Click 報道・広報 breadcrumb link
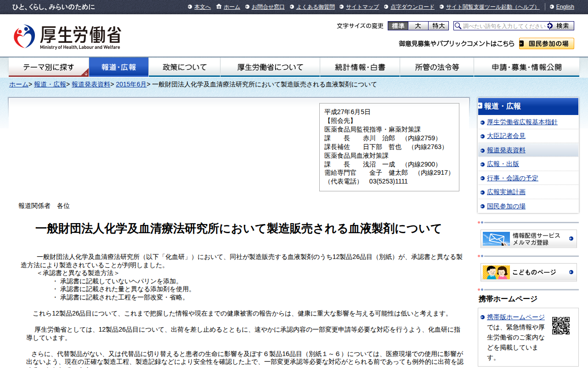This screenshot has height=368, width=588. coord(50,84)
